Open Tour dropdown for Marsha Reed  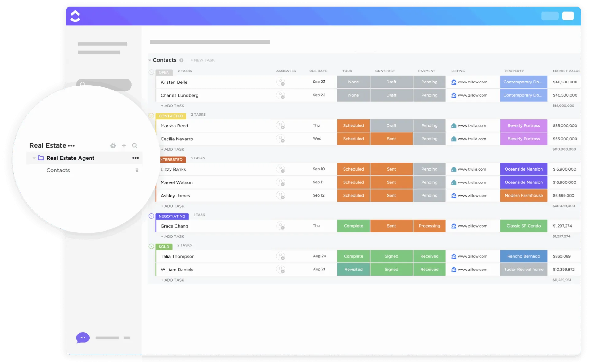(353, 126)
